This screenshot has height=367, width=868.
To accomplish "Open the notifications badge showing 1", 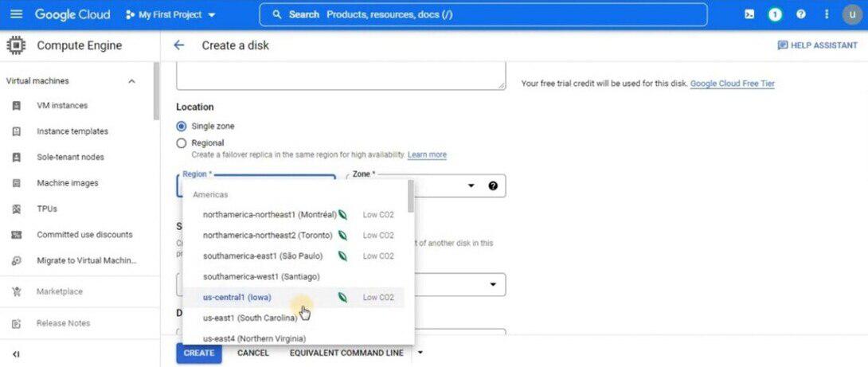I will [775, 15].
